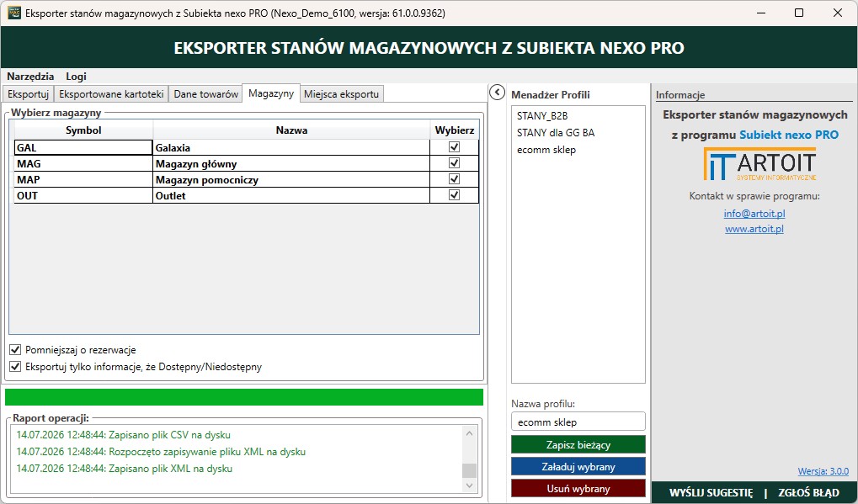Click WYŚLIJ SUGESTIĘ in the footer
858x504 pixels.
[711, 492]
